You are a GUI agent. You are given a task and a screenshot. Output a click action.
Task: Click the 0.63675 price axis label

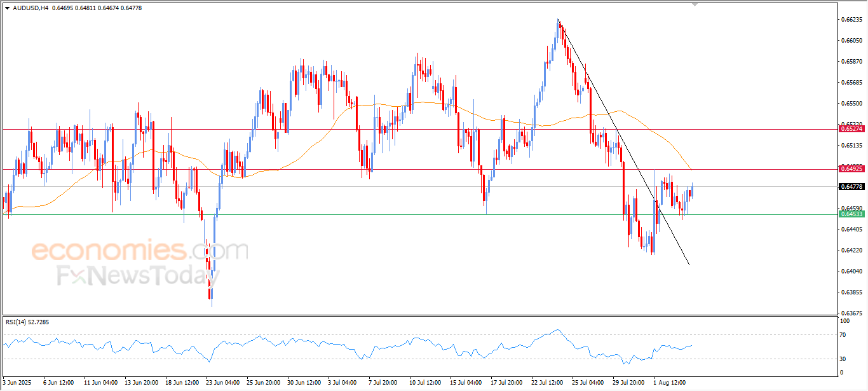pyautogui.click(x=851, y=313)
